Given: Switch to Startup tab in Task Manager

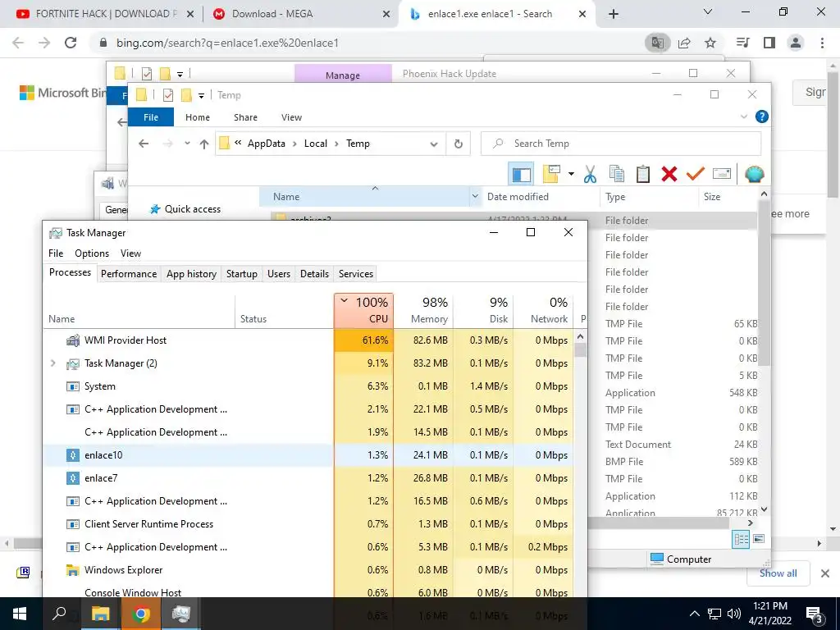Looking at the screenshot, I should 242,274.
